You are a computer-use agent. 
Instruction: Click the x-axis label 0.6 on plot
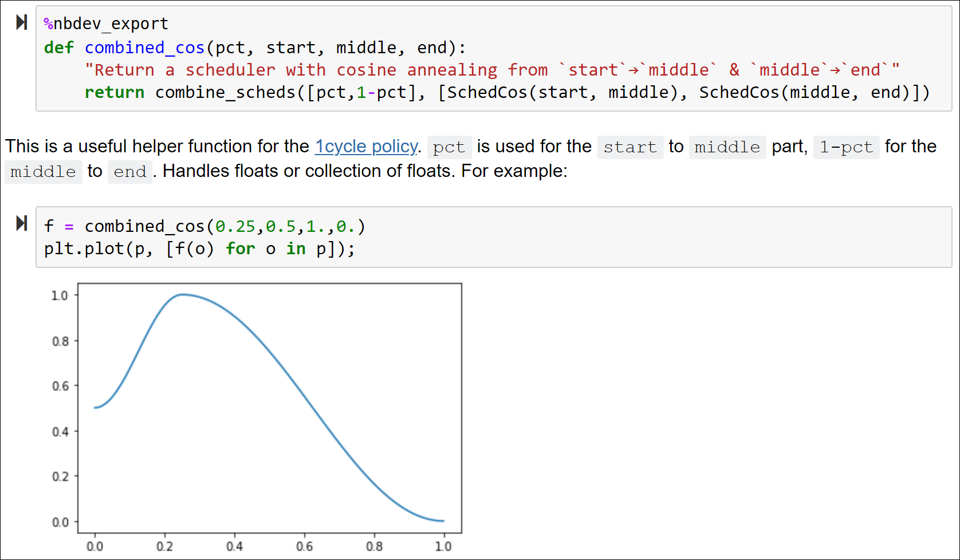(x=304, y=546)
